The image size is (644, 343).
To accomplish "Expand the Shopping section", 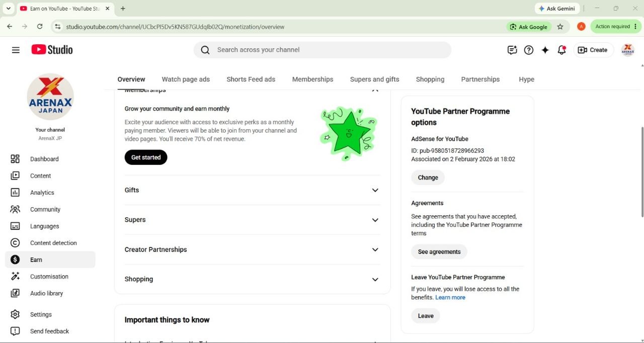I will [x=375, y=279].
